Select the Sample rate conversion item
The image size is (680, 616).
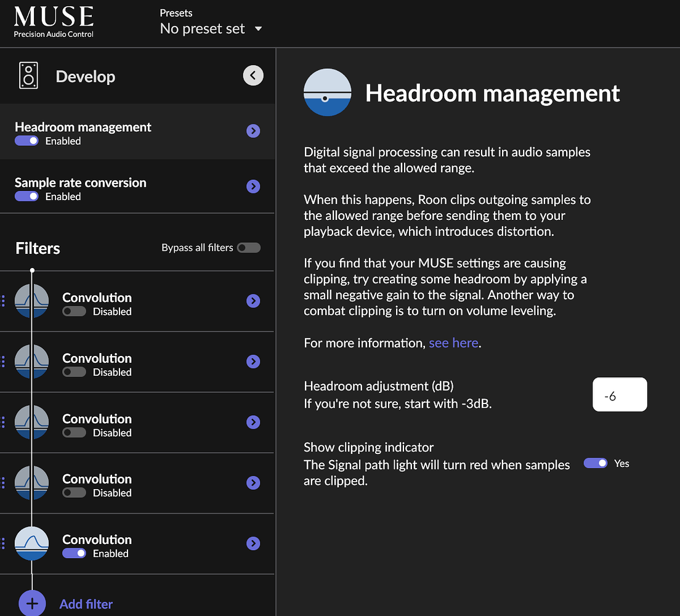(80, 182)
